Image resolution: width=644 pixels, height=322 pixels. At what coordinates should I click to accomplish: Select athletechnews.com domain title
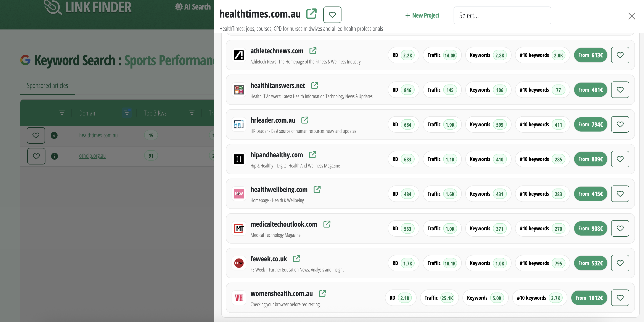[277, 51]
